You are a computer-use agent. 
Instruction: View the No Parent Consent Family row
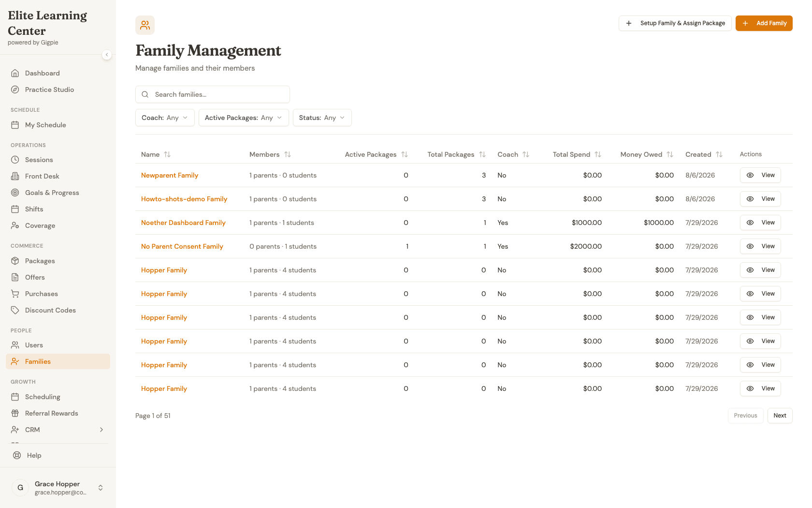[x=760, y=246]
